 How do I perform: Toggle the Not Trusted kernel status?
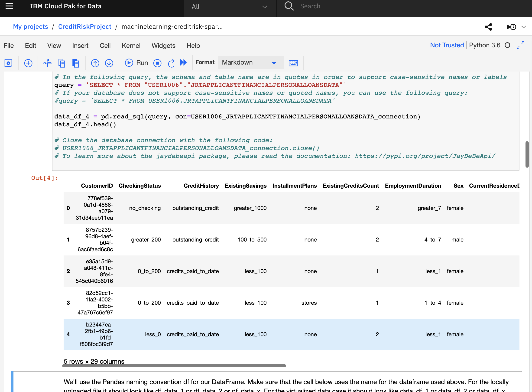(x=447, y=46)
